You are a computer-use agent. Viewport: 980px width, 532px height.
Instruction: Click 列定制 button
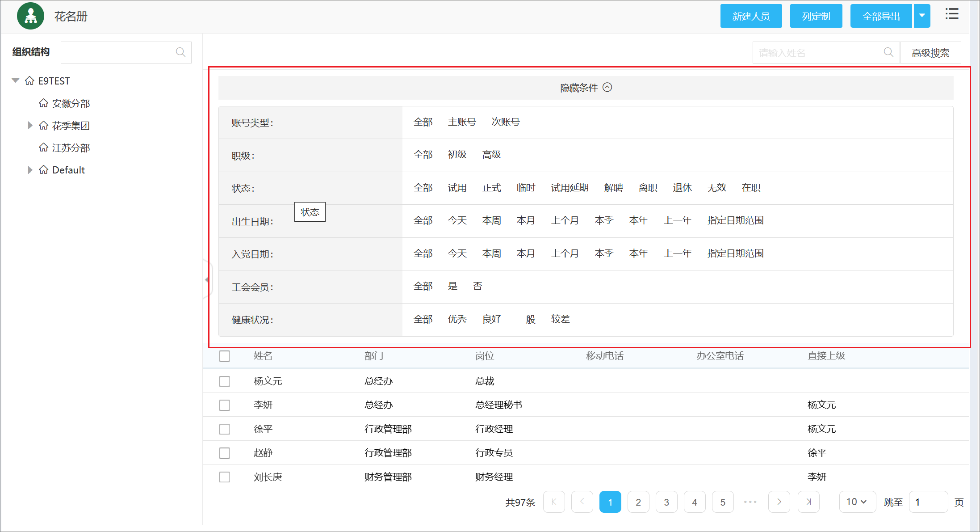816,16
